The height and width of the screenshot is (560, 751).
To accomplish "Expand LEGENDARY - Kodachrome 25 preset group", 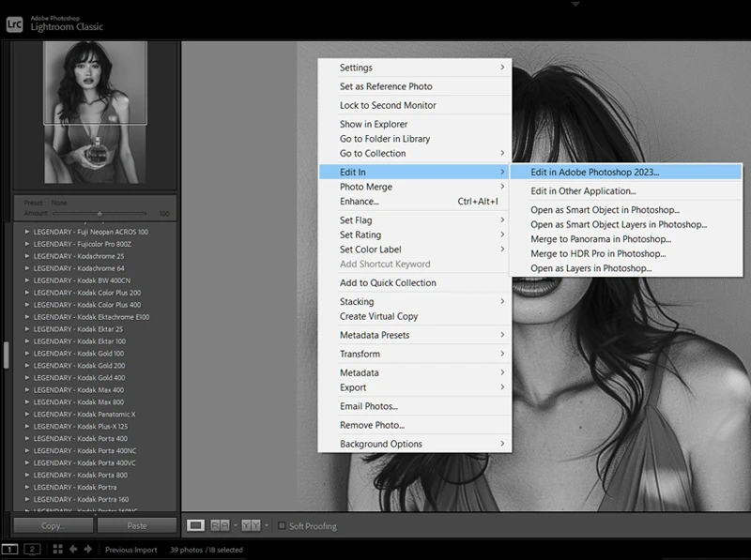I will coord(27,255).
